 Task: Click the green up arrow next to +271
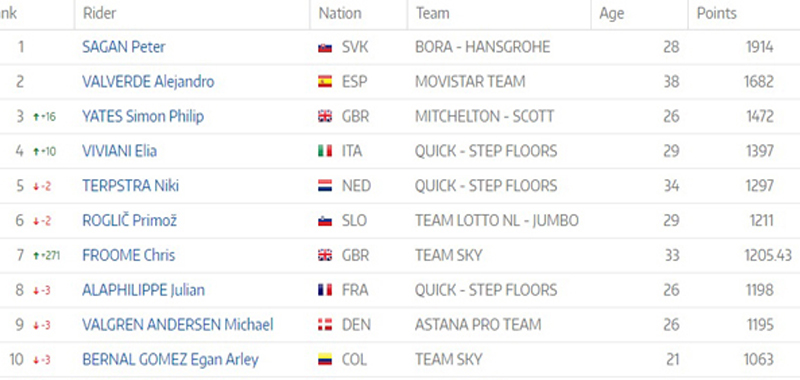(36, 256)
